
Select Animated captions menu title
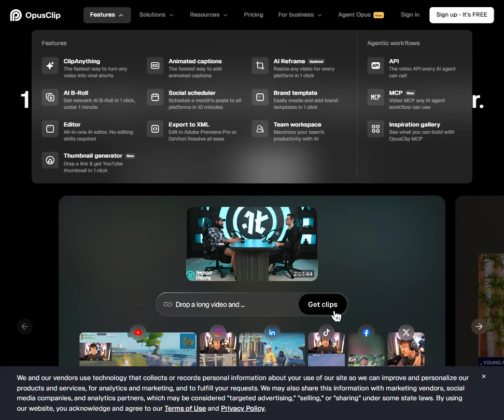195,61
